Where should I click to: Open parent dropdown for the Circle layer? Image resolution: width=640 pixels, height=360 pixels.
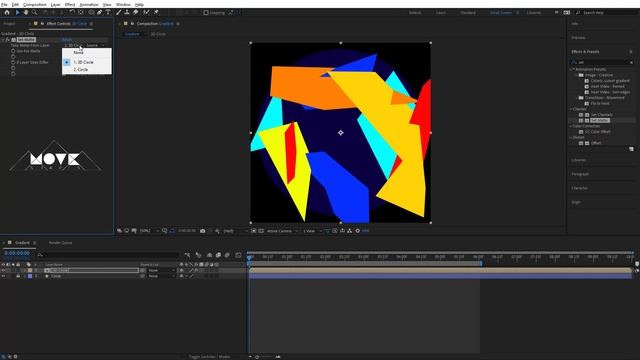[x=162, y=276]
